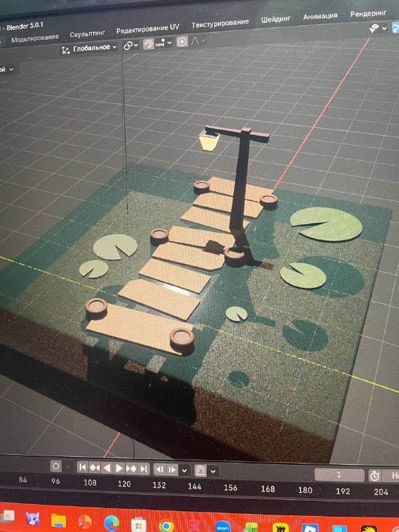Expand the snapping options dropdown arrow

click(x=170, y=43)
